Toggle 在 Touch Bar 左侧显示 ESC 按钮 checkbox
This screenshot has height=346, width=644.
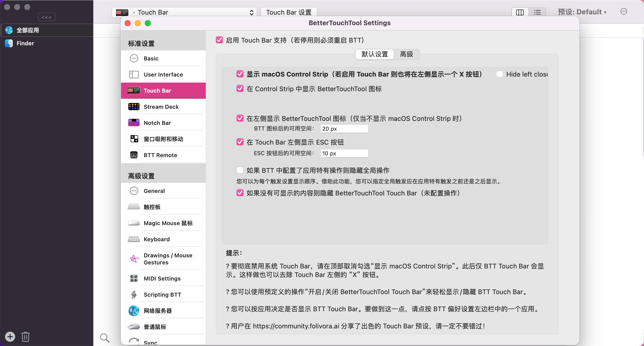(240, 142)
